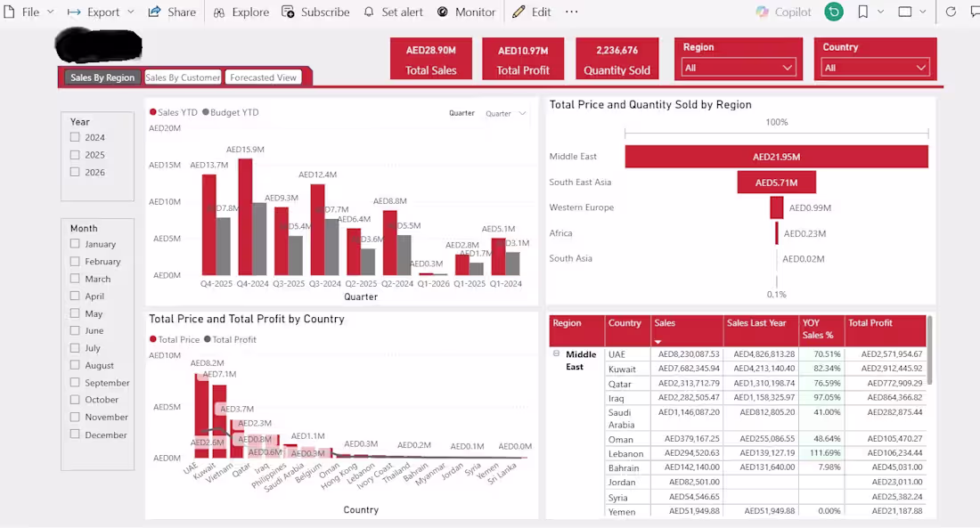Click Set alert in toolbar
This screenshot has width=980, height=528.
[393, 12]
